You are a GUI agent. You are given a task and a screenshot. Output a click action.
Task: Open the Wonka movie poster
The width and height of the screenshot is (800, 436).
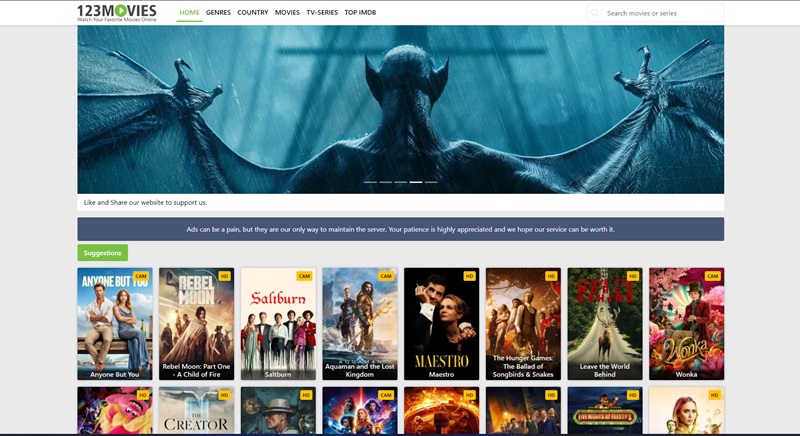tap(686, 324)
